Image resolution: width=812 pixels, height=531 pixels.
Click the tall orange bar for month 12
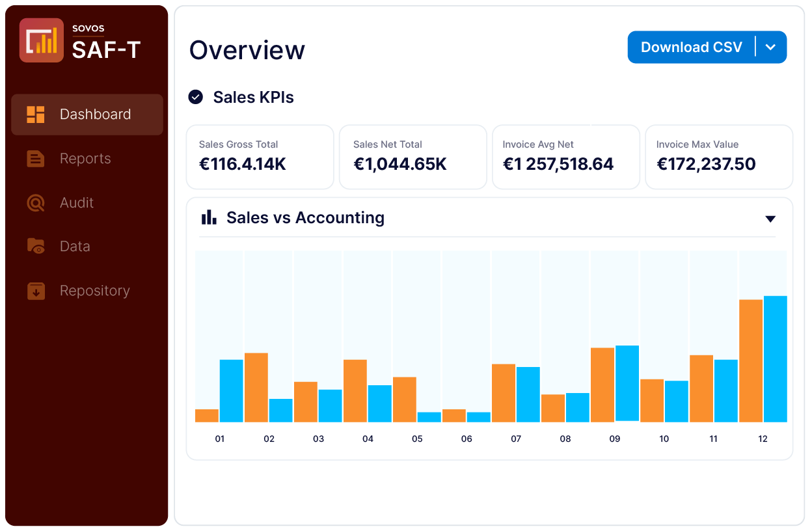[751, 361]
